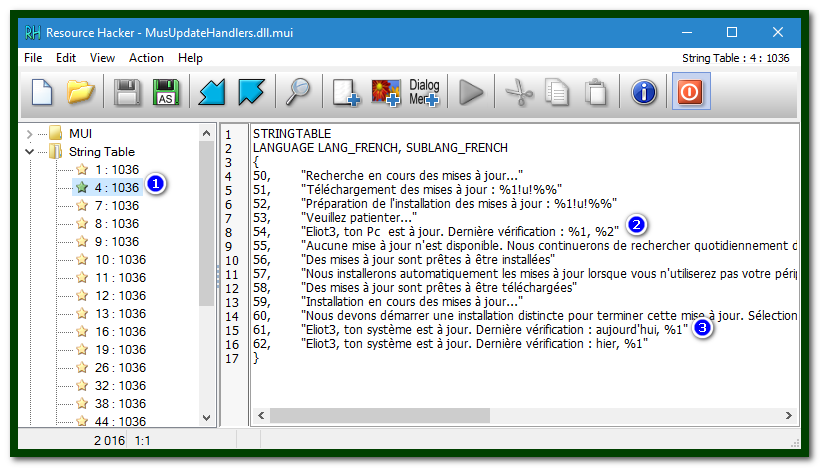
Task: Click line "Recherche en cours des mises à jour..."
Action: point(412,176)
